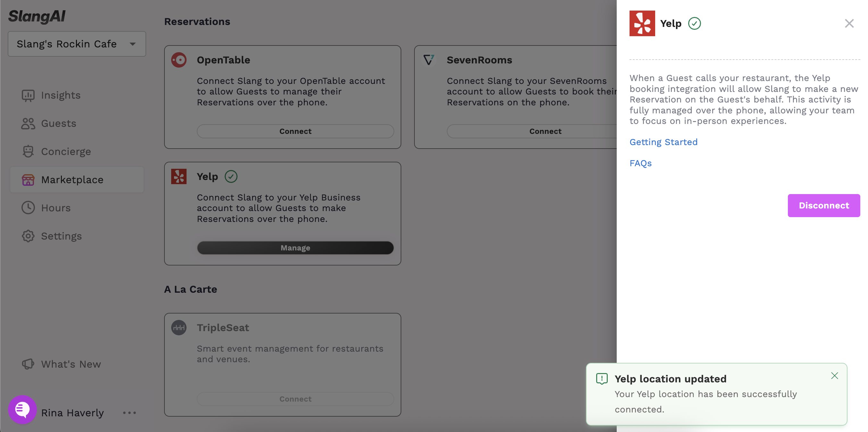Open the Slang's Rockin Cafe location dropdown
Screen dimensions: 868x432
tap(77, 44)
